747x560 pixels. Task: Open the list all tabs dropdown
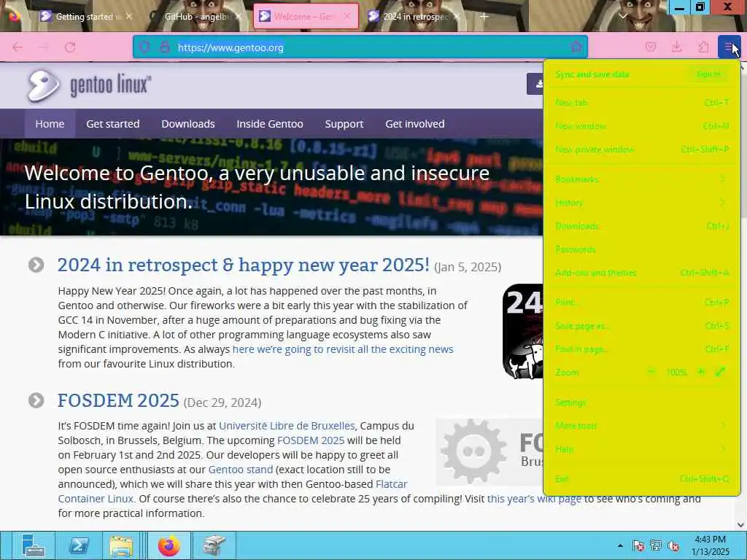(x=623, y=16)
